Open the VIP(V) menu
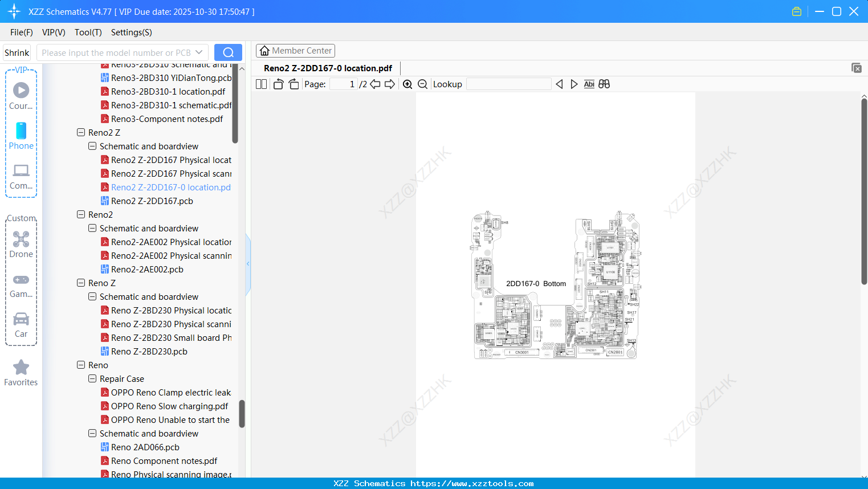 tap(54, 32)
